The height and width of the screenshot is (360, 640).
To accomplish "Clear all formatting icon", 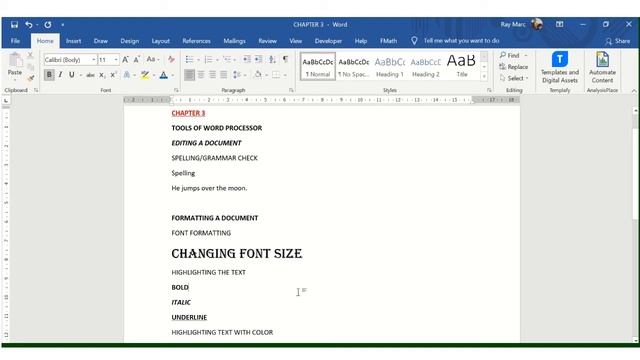I will tap(171, 60).
